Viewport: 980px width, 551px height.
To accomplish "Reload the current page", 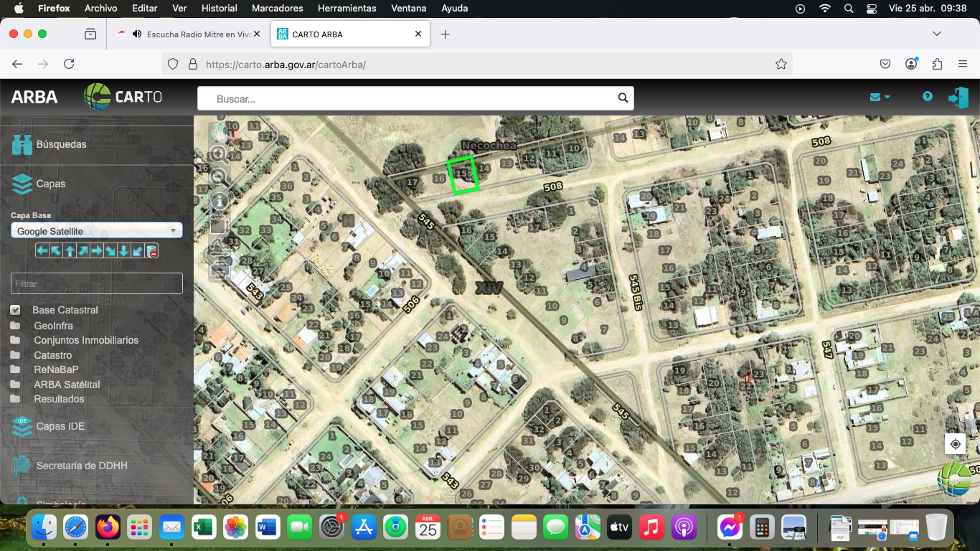I will (x=69, y=64).
